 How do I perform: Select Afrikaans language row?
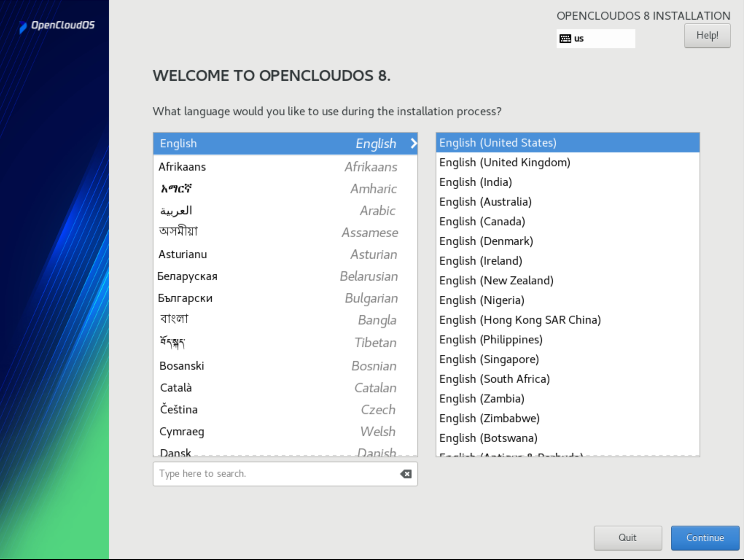tap(285, 167)
